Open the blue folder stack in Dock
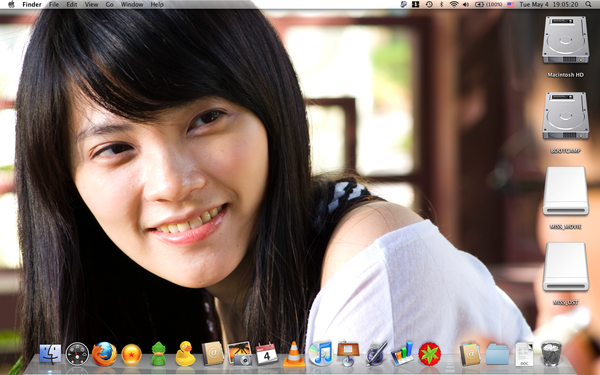600x375 pixels. [497, 354]
